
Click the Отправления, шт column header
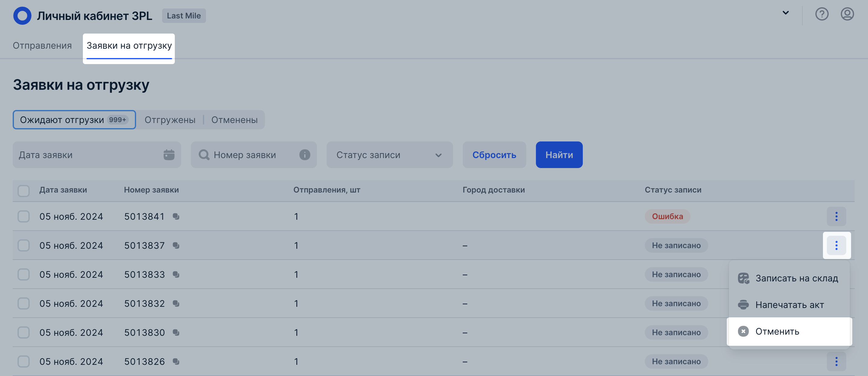click(x=327, y=190)
